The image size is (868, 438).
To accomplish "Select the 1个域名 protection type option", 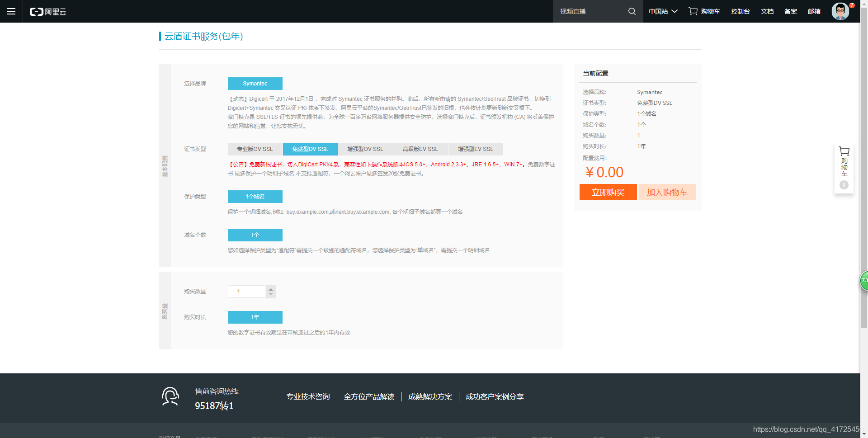I will [x=255, y=196].
